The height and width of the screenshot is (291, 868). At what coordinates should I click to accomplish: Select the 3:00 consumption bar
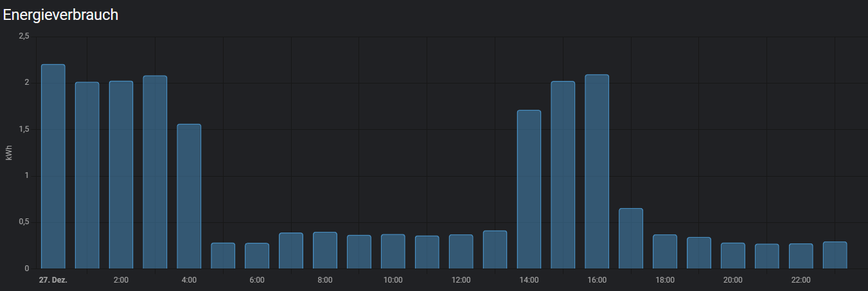pos(155,172)
